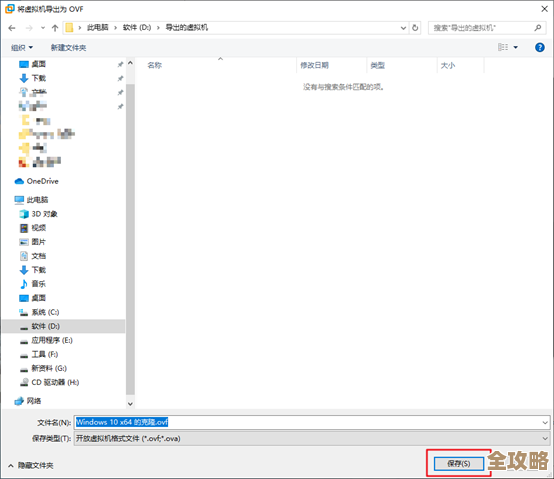Open the 组织 menu
554x479 pixels.
(x=22, y=47)
